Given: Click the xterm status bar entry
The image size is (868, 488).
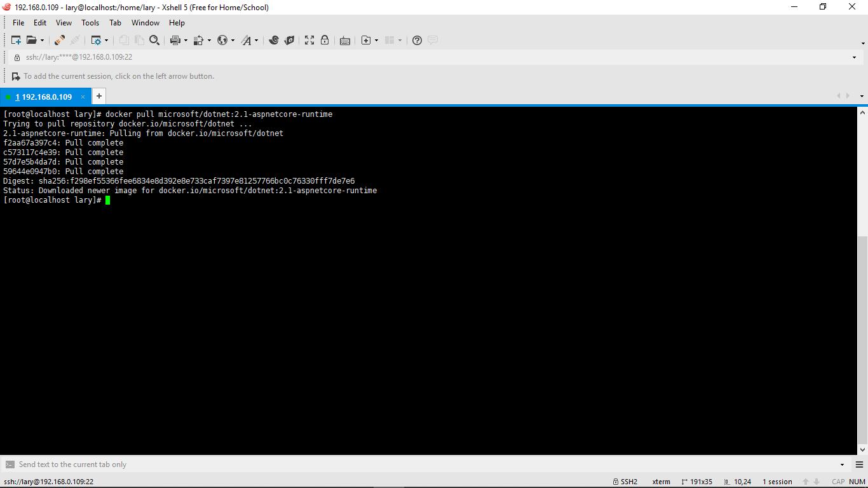Looking at the screenshot, I should pos(661,482).
